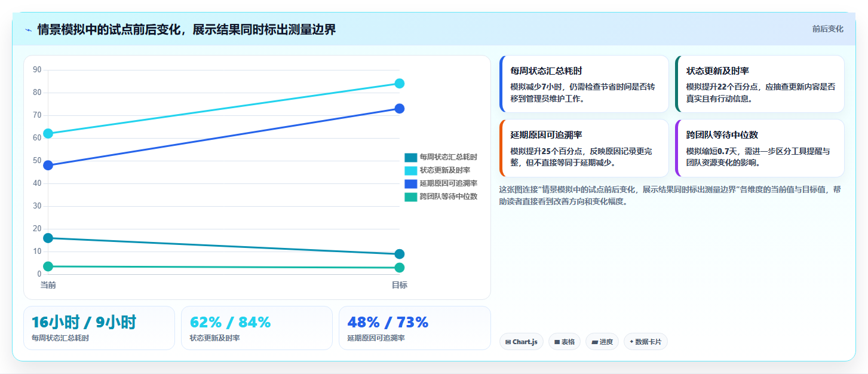Click the 90 y-axis tick label
The height and width of the screenshot is (374, 868).
pos(37,70)
